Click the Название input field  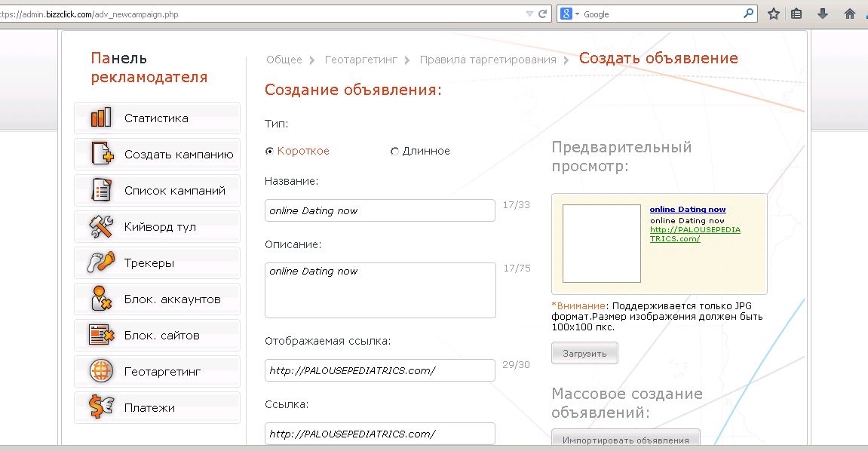[x=380, y=210]
